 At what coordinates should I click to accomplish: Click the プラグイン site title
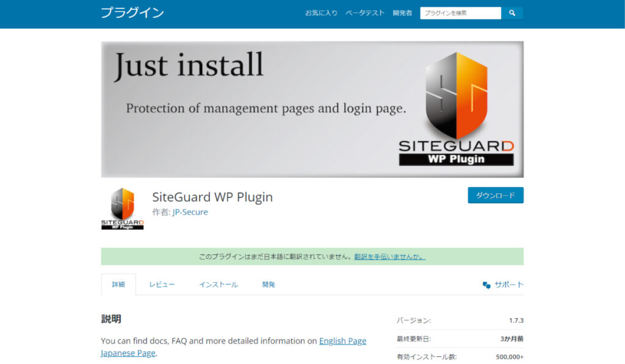[132, 13]
